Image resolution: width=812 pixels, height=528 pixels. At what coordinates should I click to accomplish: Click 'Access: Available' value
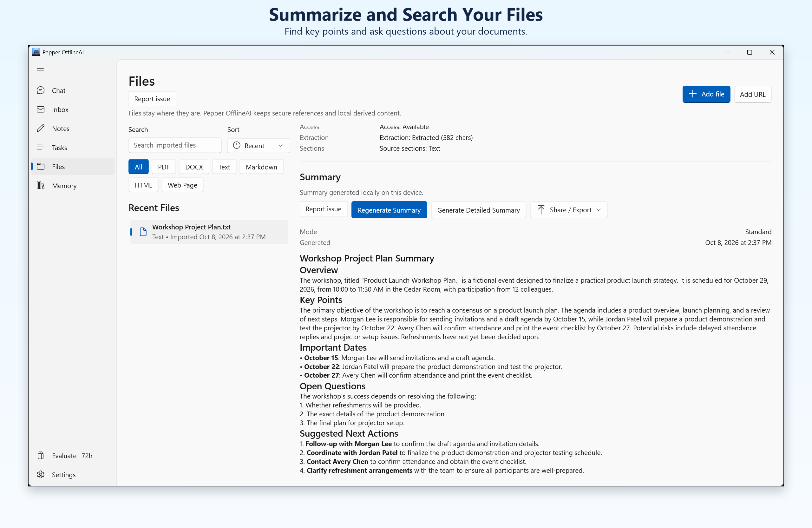(x=404, y=127)
